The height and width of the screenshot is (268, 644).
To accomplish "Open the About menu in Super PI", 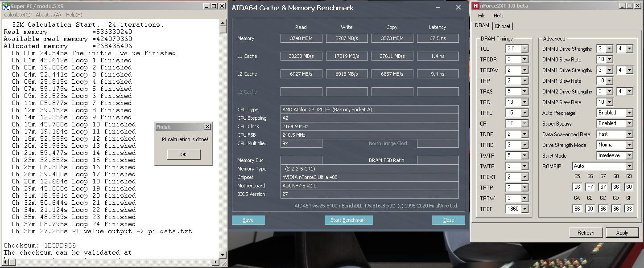I will pos(48,15).
